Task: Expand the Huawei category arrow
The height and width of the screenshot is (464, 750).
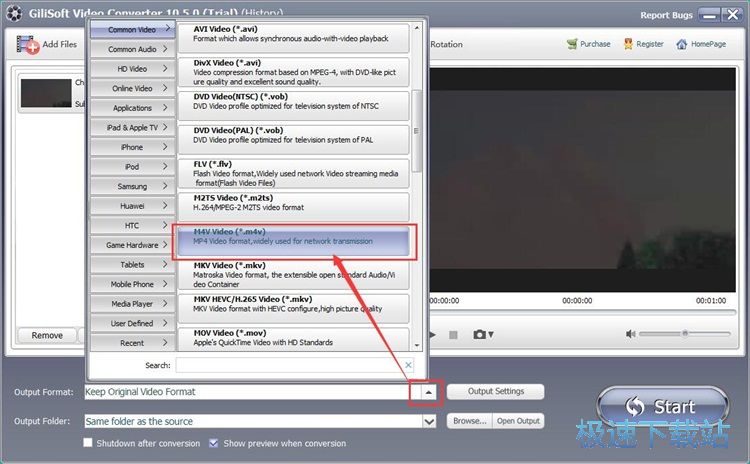Action: point(165,206)
